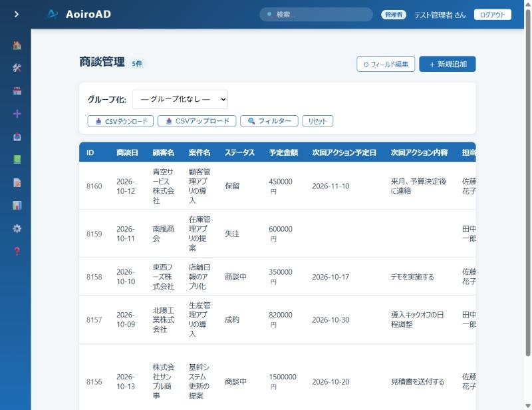Click the 新規追加 button

(448, 64)
